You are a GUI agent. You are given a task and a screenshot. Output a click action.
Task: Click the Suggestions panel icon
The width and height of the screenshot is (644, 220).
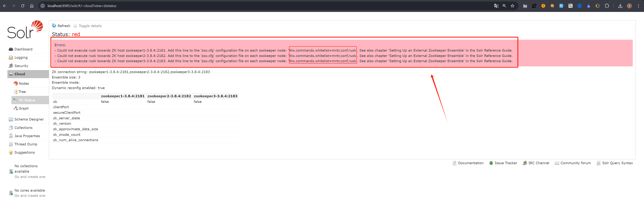pyautogui.click(x=10, y=152)
